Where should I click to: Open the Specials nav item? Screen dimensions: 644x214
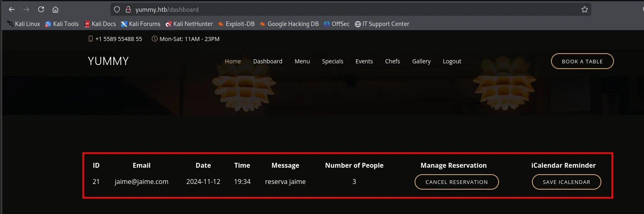333,61
